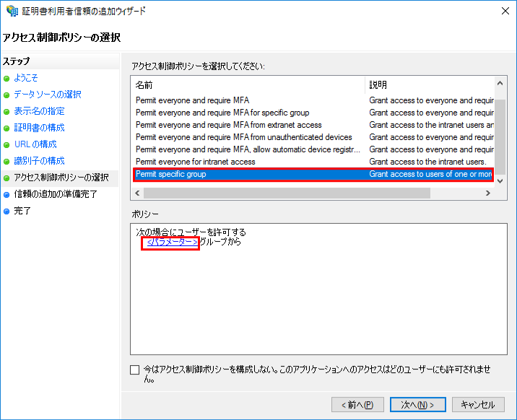Click the wizard certificate icon in title bar

point(12,12)
